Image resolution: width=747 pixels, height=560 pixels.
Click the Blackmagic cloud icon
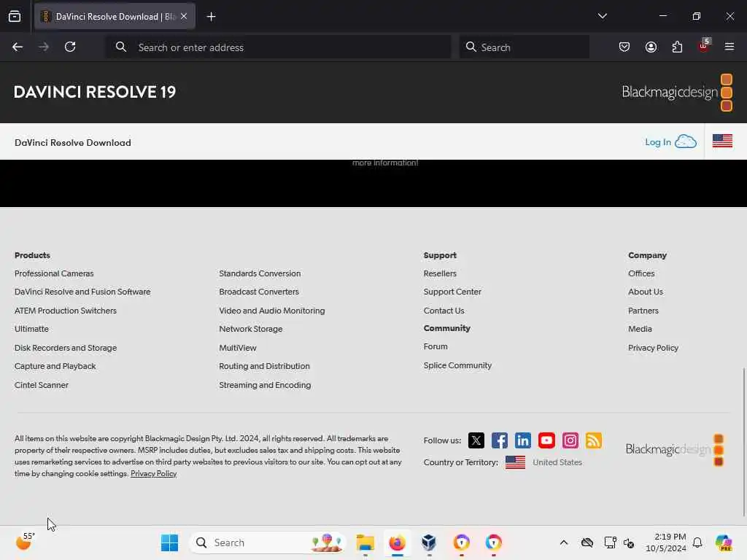[x=686, y=141]
